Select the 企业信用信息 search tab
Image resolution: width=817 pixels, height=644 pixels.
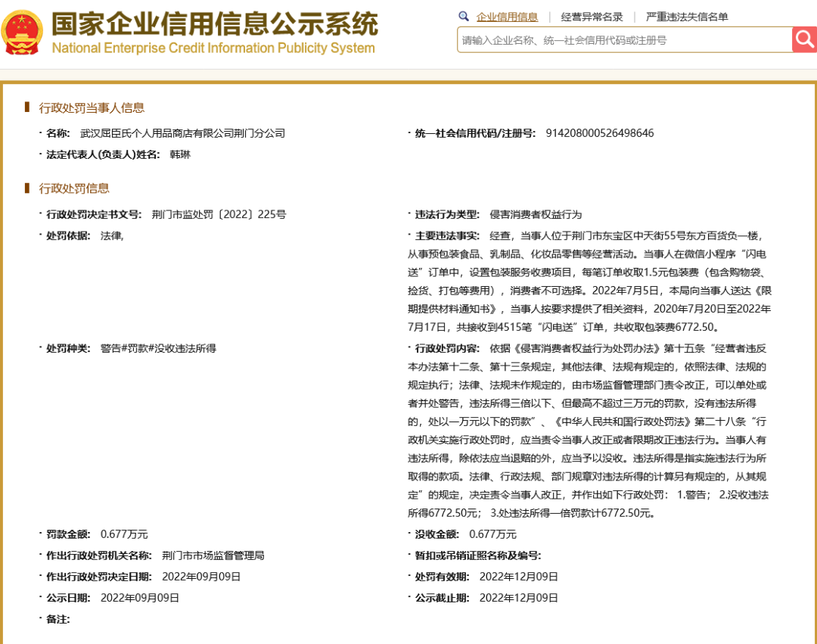point(507,17)
